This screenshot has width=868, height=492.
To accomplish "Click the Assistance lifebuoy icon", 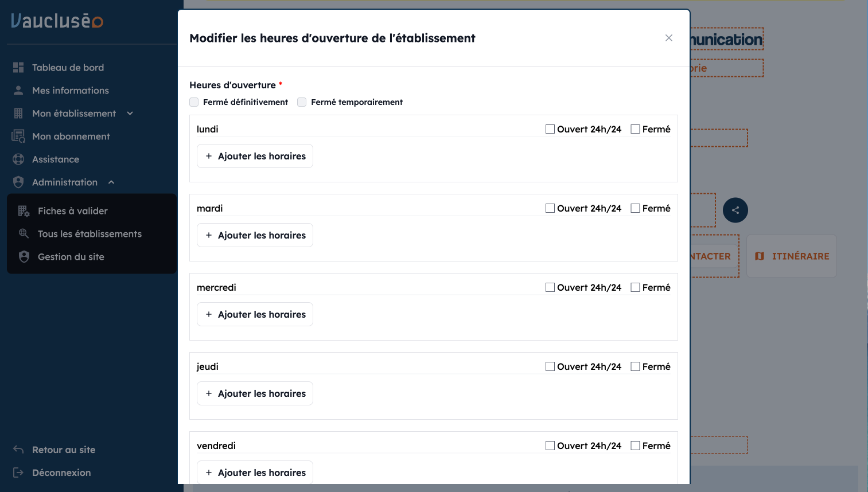I will point(18,159).
